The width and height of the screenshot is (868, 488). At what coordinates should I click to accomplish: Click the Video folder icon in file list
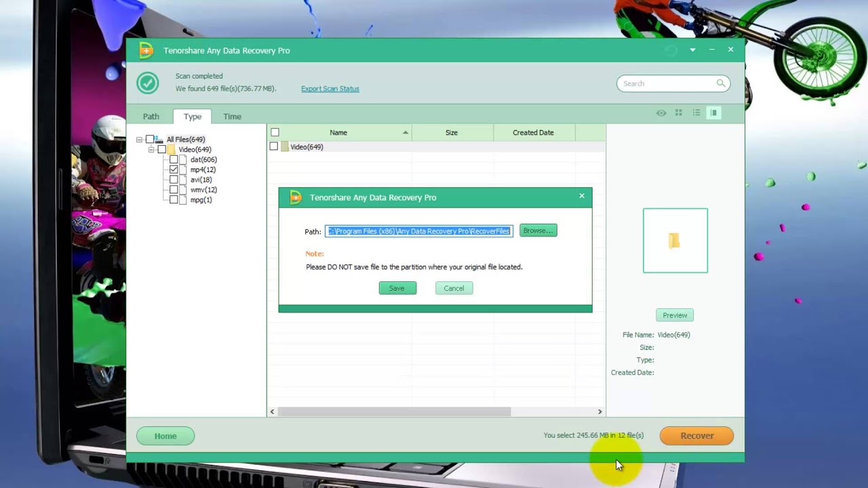click(285, 146)
